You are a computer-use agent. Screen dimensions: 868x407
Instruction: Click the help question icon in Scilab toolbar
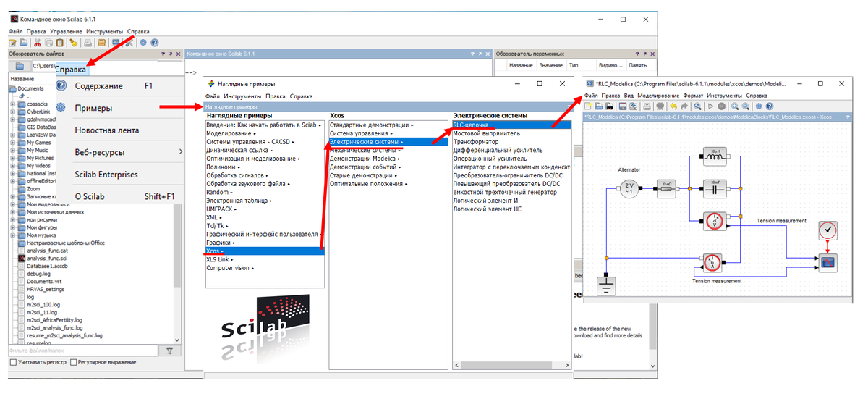154,43
